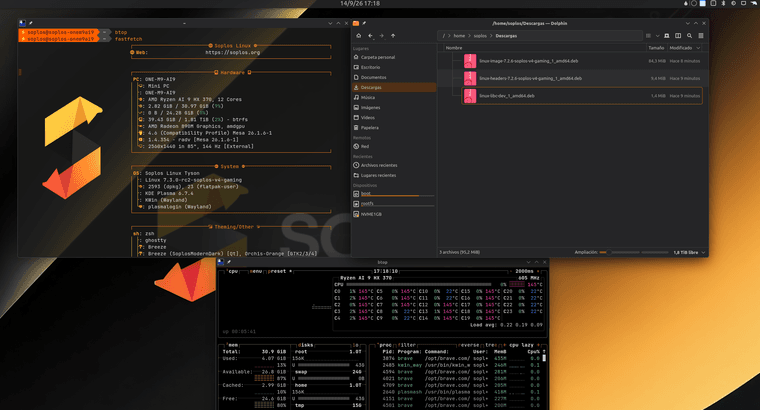Click 'cpu' box label in btop
The image size is (760, 410).
coord(233,271)
